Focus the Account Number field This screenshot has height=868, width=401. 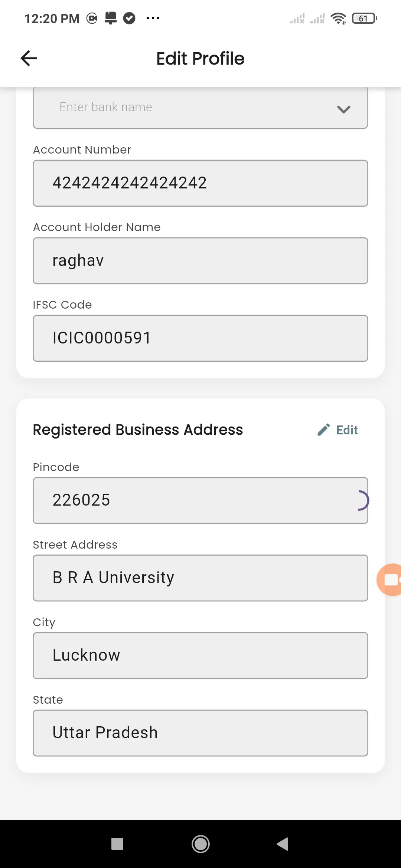point(200,183)
